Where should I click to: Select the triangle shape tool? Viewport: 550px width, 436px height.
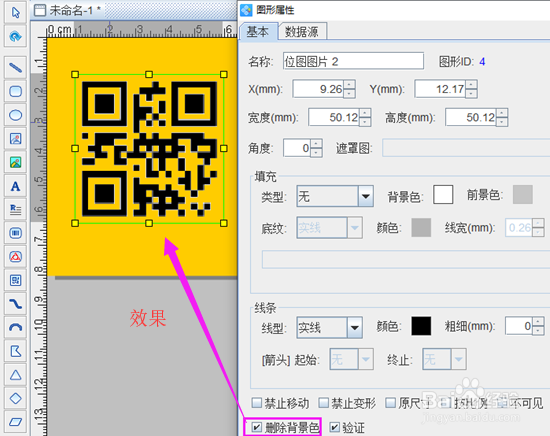pos(15,375)
